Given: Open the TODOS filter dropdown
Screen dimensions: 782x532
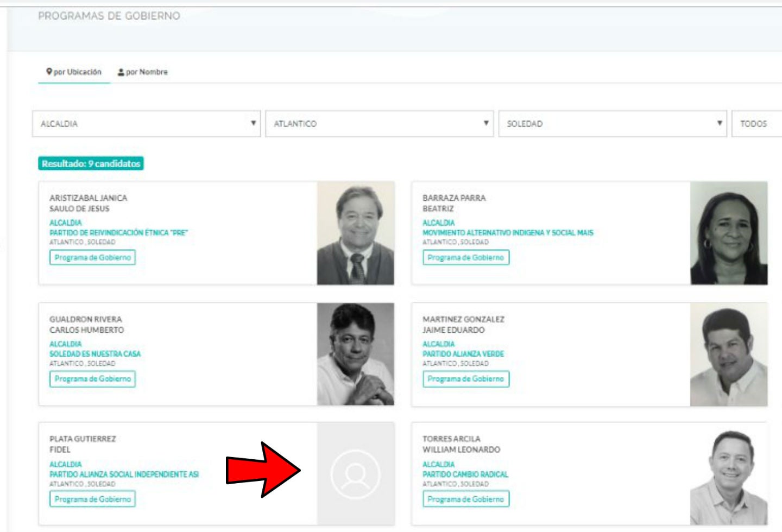Looking at the screenshot, I should pos(756,124).
